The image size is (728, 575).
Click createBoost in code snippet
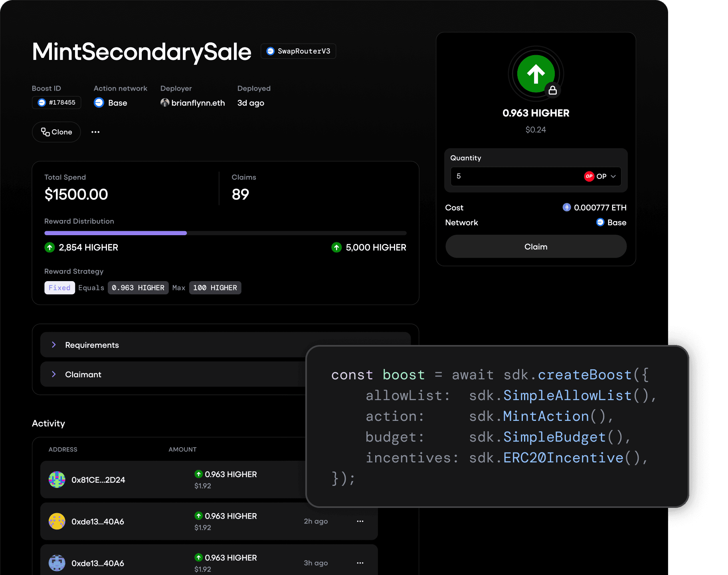[585, 375]
